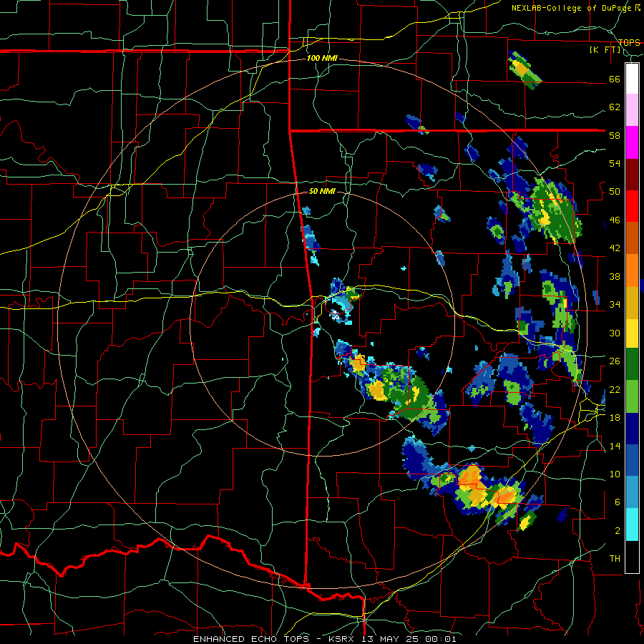Viewport: 644px width, 644px height.
Task: Click the legend value 6
Action: point(617,502)
